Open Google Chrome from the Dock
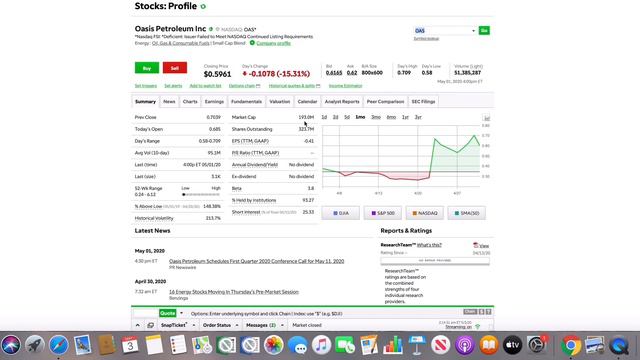The width and height of the screenshot is (640, 360). pyautogui.click(x=571, y=345)
